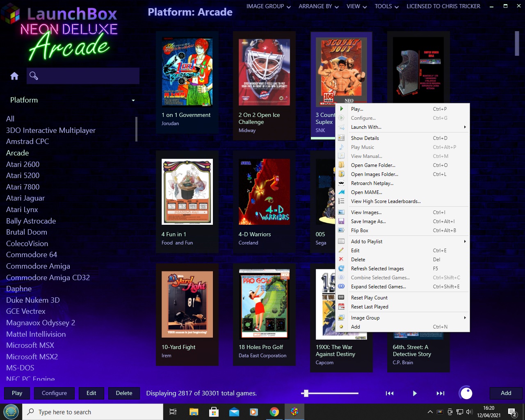The width and height of the screenshot is (525, 420).
Task: Open the VIEW dropdown menu
Action: [x=357, y=6]
